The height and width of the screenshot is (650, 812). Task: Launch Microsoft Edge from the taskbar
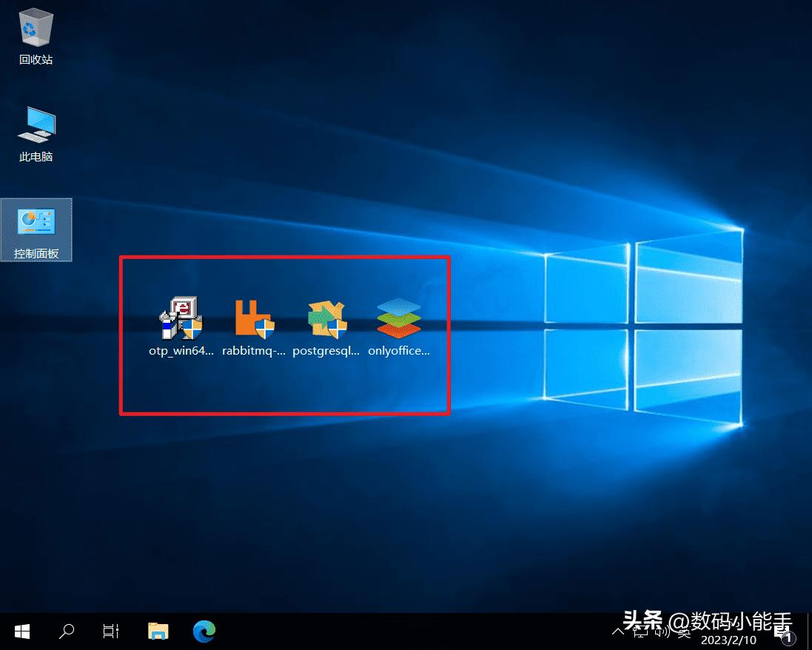[204, 631]
